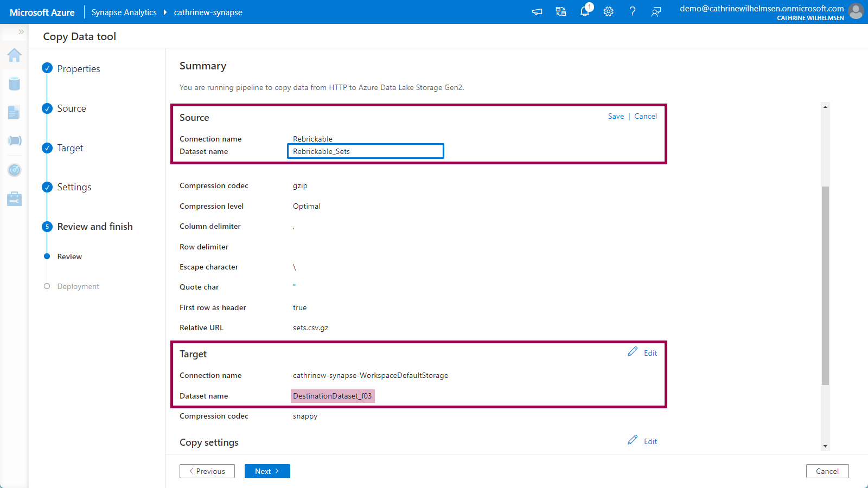Screen dimensions: 868x488
Task: Open the notifications bell
Action: (585, 12)
